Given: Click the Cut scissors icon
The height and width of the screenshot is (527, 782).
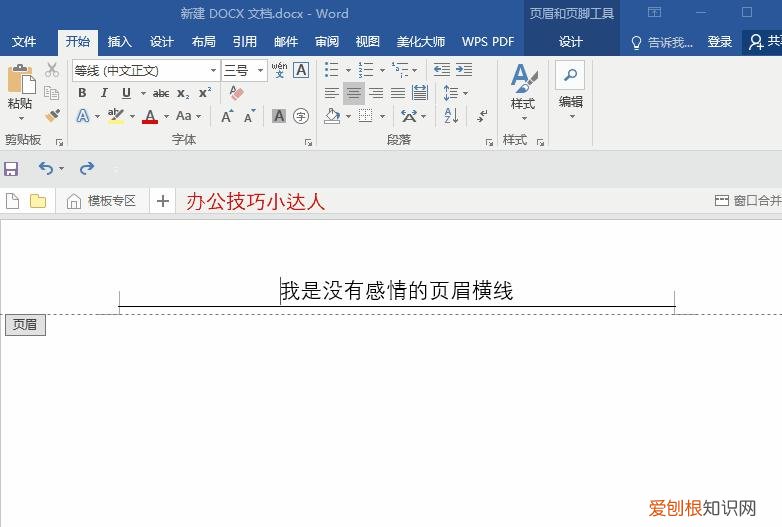Looking at the screenshot, I should [51, 70].
